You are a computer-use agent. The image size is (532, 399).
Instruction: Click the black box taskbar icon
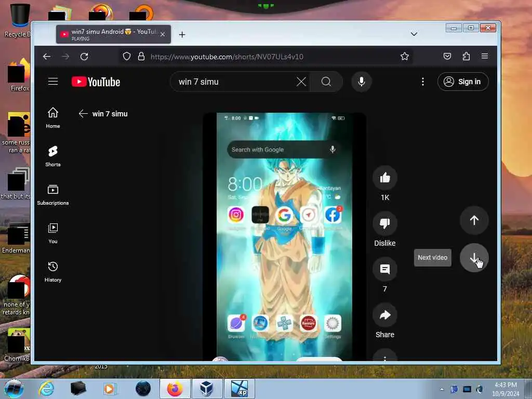[78, 389]
